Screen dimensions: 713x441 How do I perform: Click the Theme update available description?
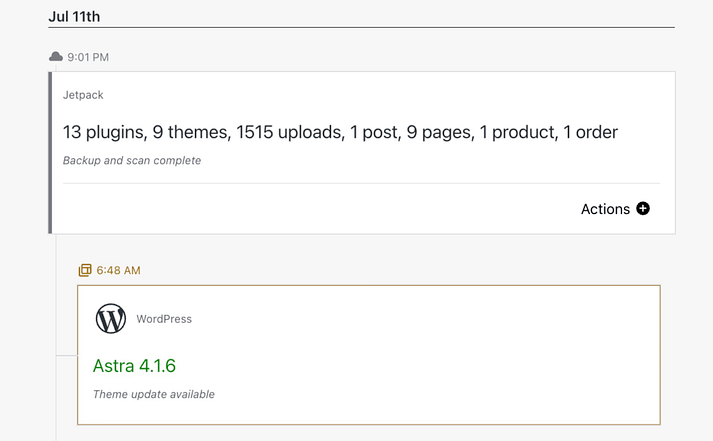tap(154, 394)
